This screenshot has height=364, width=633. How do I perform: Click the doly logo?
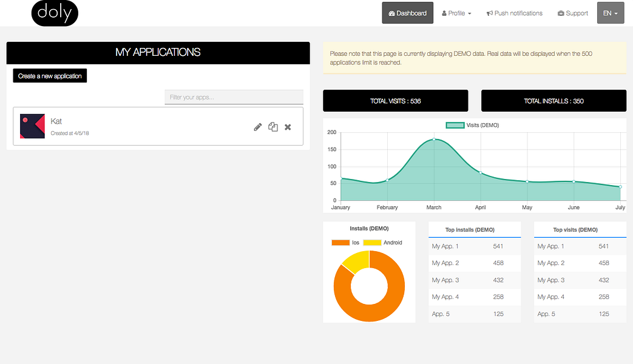(55, 13)
